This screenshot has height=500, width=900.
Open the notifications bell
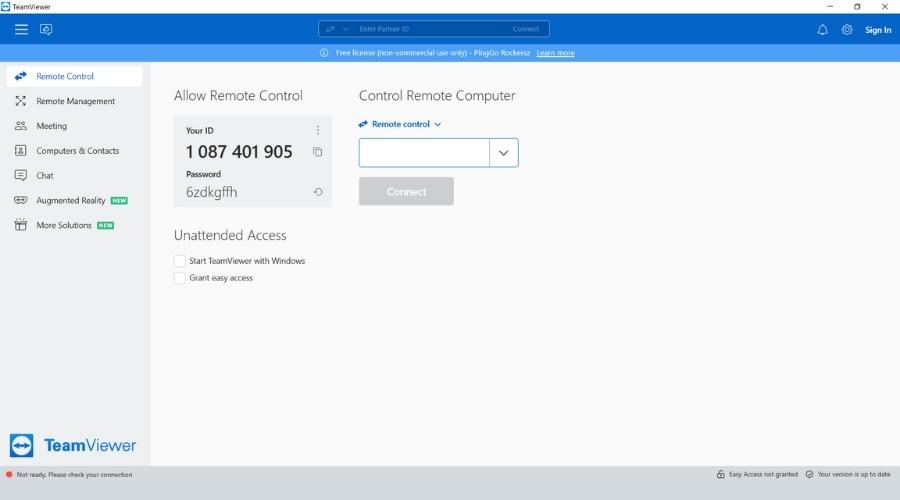[x=823, y=30]
